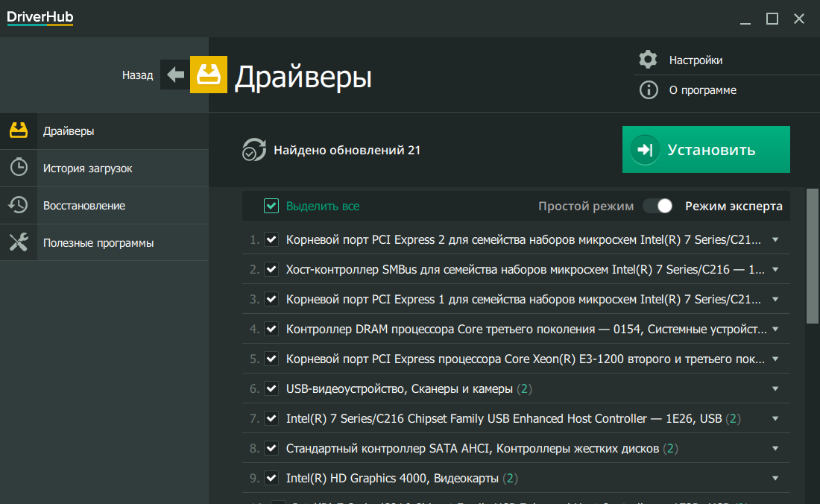The image size is (820, 504).
Task: Close the DriverHub window
Action: click(799, 19)
